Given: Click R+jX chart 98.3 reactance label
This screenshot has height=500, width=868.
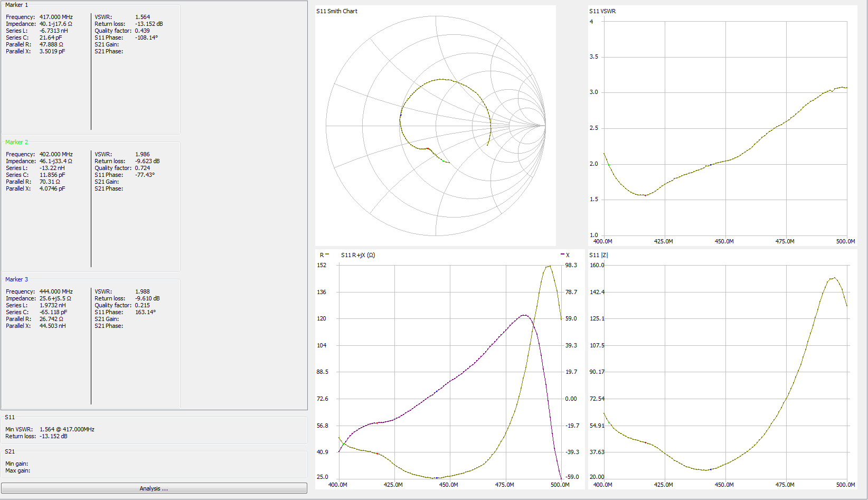Looking at the screenshot, I should click(x=571, y=265).
